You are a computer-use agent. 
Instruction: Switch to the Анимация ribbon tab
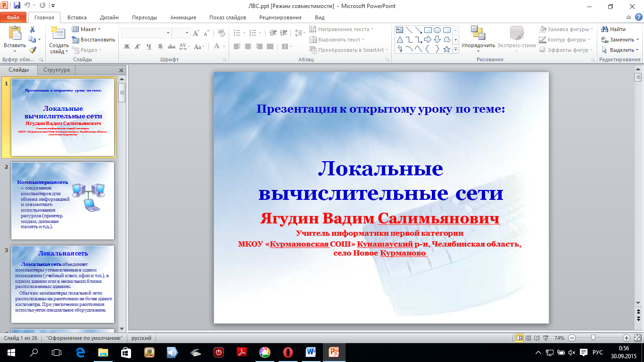(183, 17)
